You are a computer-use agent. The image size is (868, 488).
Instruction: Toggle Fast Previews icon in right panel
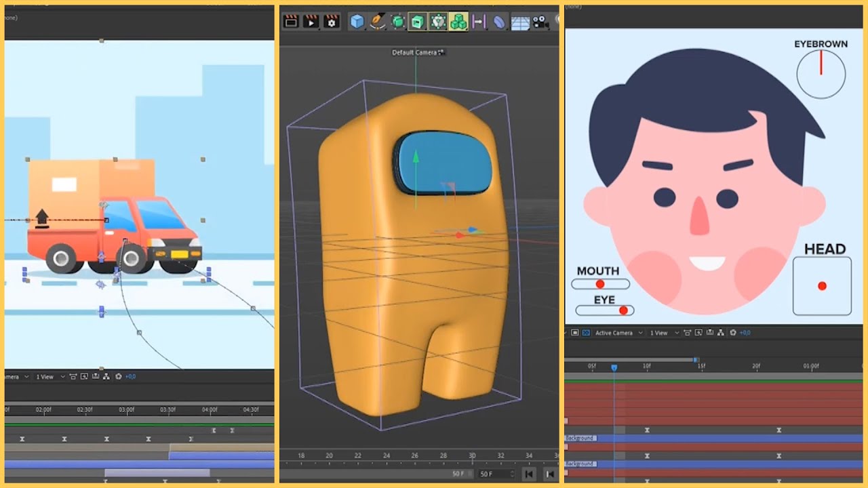point(698,333)
